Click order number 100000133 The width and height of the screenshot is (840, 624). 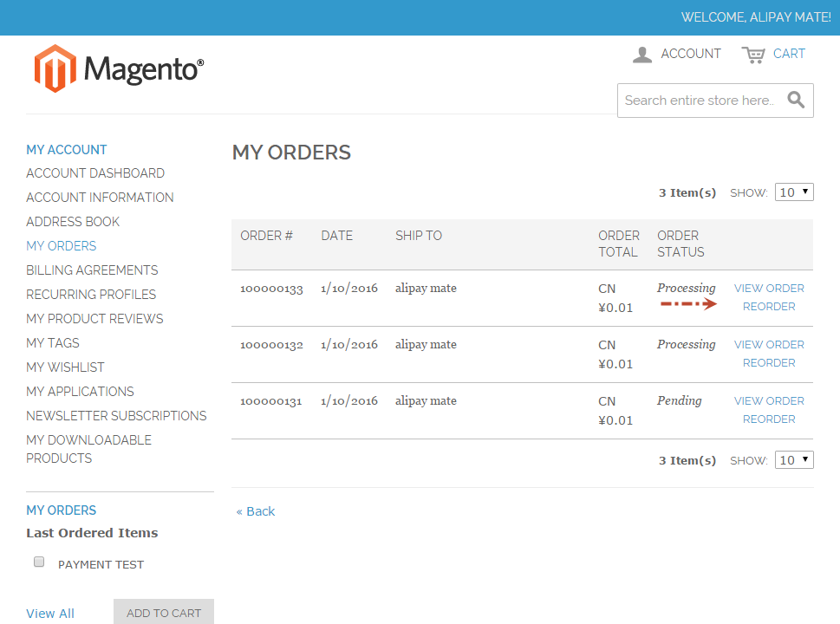pos(271,289)
